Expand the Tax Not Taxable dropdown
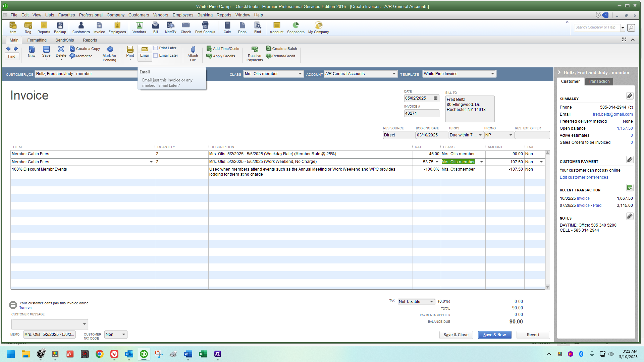 click(431, 302)
